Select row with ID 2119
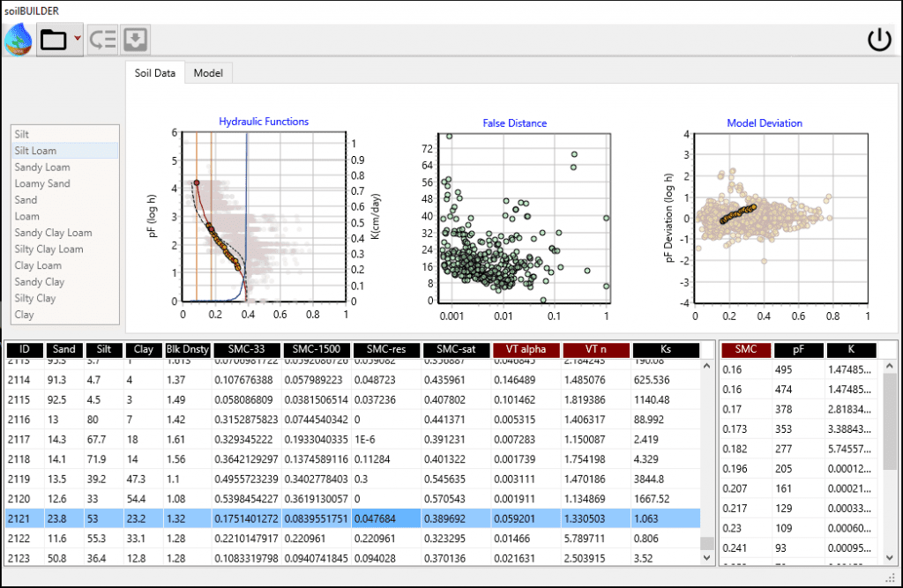Viewport: 903px width, 588px height. (x=353, y=480)
